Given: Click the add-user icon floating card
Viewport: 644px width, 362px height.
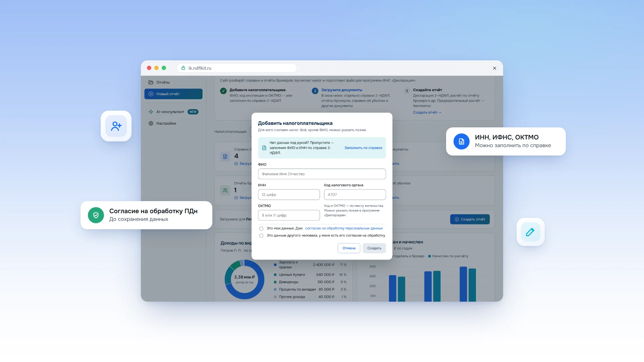Looking at the screenshot, I should pyautogui.click(x=116, y=126).
